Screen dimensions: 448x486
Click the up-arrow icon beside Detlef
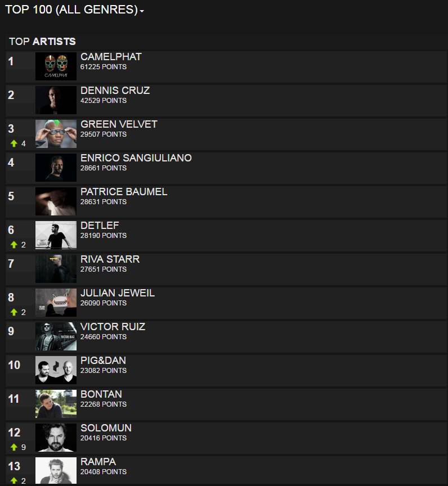(x=14, y=245)
